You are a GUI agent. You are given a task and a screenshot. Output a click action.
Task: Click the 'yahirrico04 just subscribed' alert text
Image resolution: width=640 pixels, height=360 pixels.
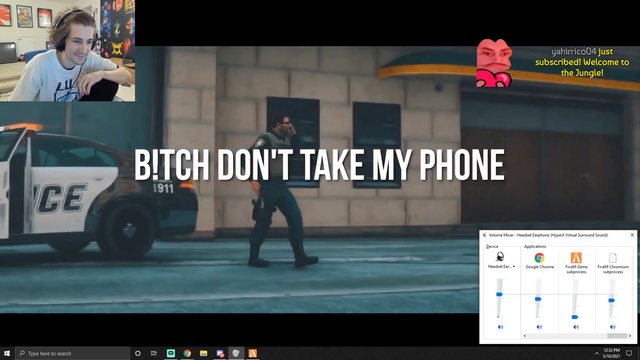pos(582,62)
